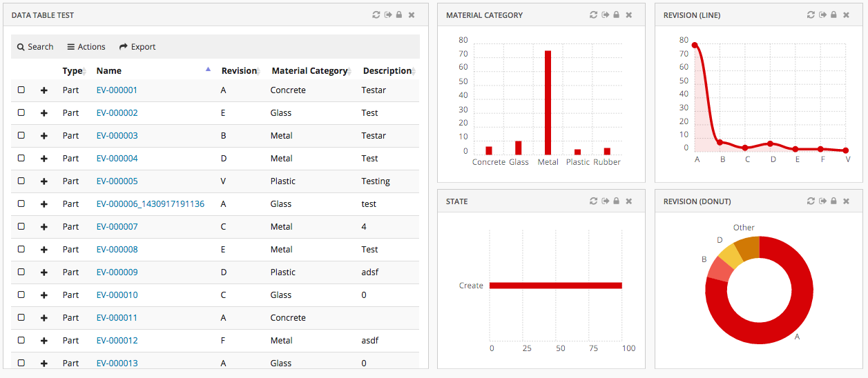Sort table by Material Category column
The height and width of the screenshot is (378, 868).
[309, 70]
